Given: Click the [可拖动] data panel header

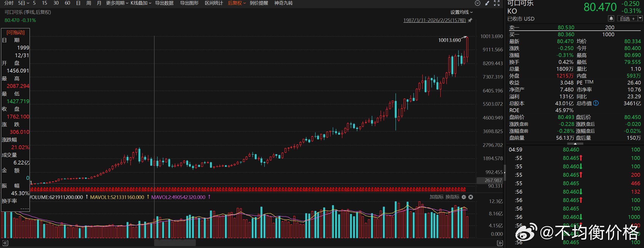Looking at the screenshot, I should click(16, 32).
